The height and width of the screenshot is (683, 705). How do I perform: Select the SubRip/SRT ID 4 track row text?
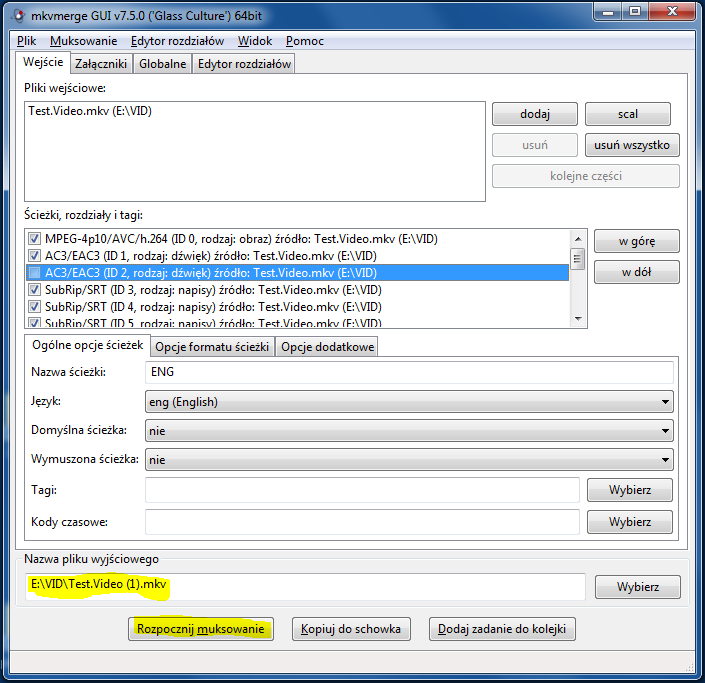tap(213, 307)
